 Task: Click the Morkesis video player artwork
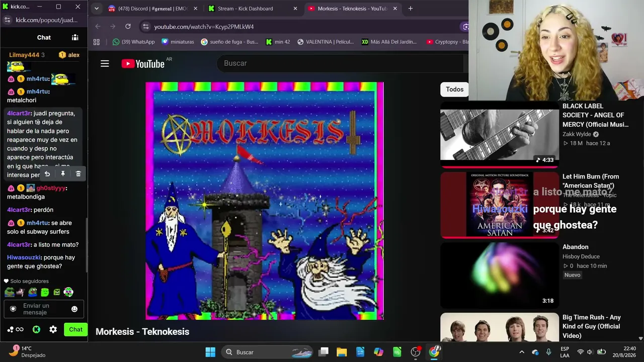click(265, 201)
